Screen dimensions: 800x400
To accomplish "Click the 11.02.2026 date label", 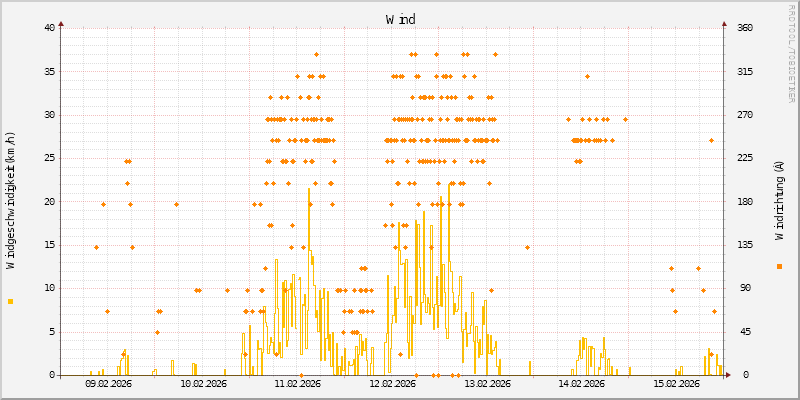I will (297, 384).
